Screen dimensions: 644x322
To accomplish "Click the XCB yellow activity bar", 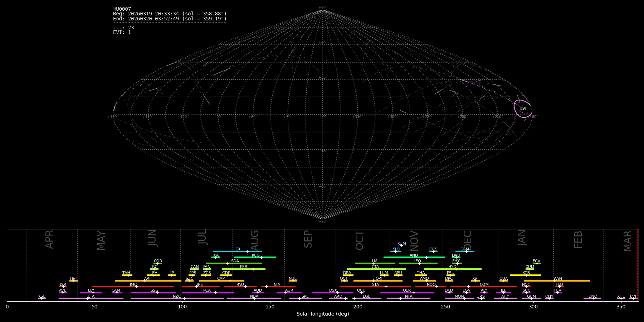I will [525, 275].
